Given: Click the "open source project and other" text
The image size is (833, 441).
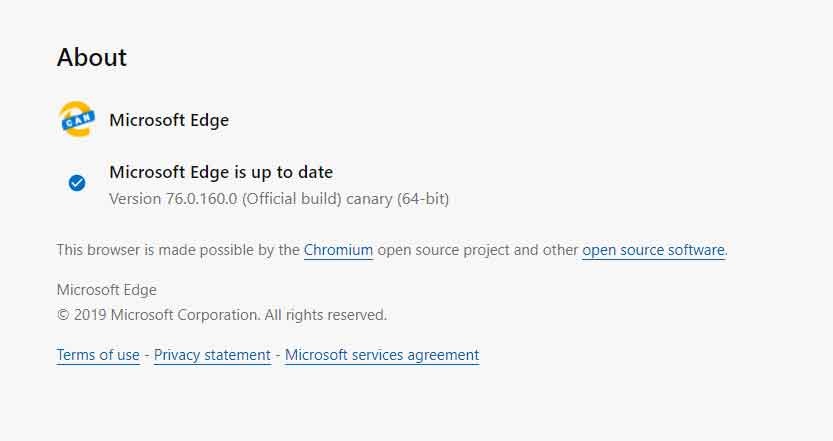Looking at the screenshot, I should [x=476, y=250].
